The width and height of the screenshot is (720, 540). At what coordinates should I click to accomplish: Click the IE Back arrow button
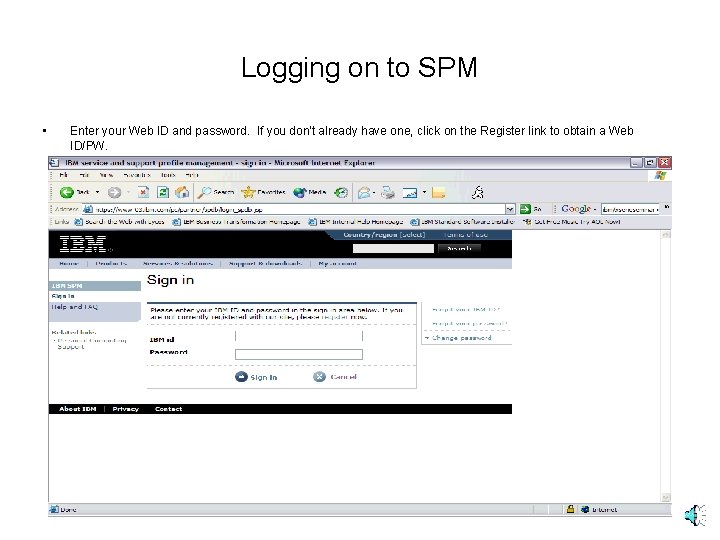click(x=67, y=192)
